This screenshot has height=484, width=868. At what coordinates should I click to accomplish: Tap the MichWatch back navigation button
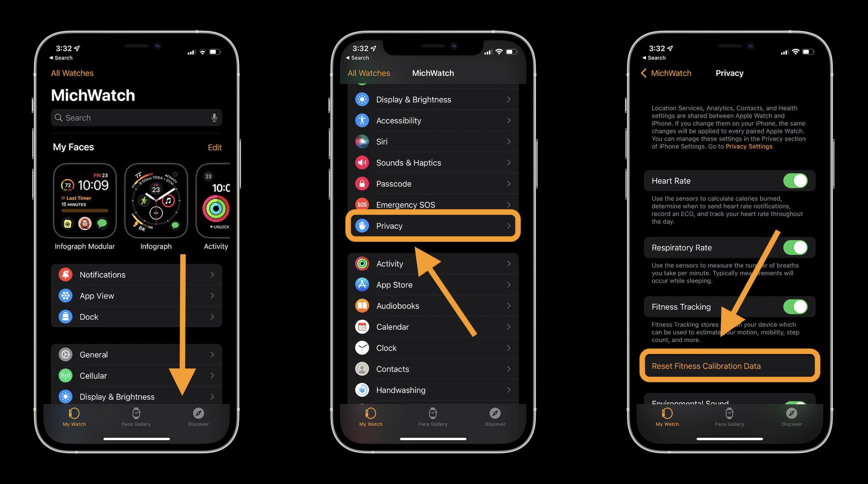pos(665,73)
